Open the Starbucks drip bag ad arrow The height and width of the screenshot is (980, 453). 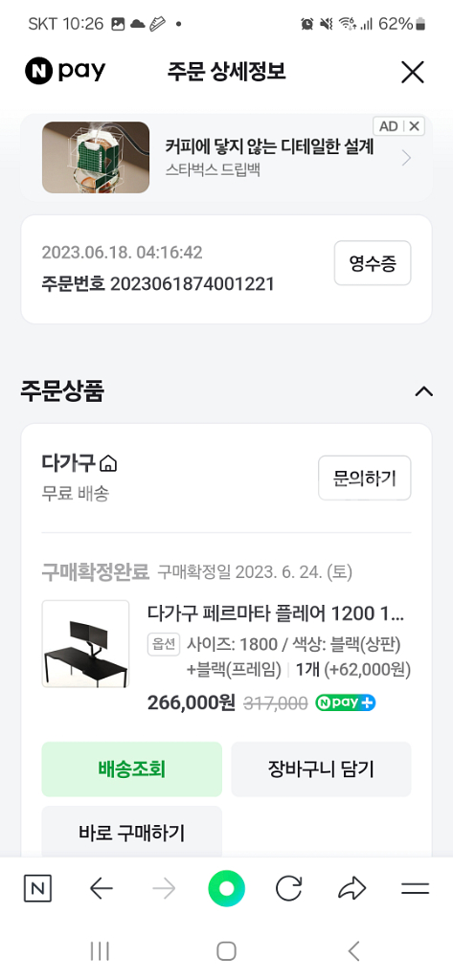[x=407, y=158]
